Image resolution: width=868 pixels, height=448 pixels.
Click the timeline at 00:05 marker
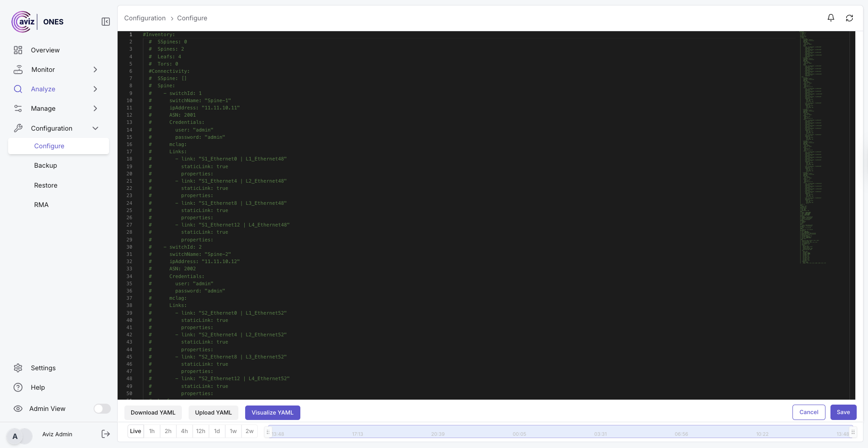coord(519,434)
